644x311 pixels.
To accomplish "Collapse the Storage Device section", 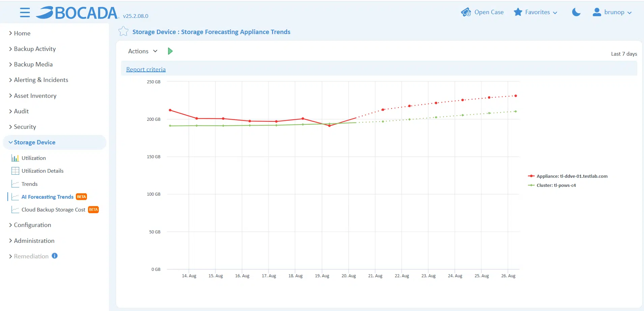I will (x=55, y=142).
